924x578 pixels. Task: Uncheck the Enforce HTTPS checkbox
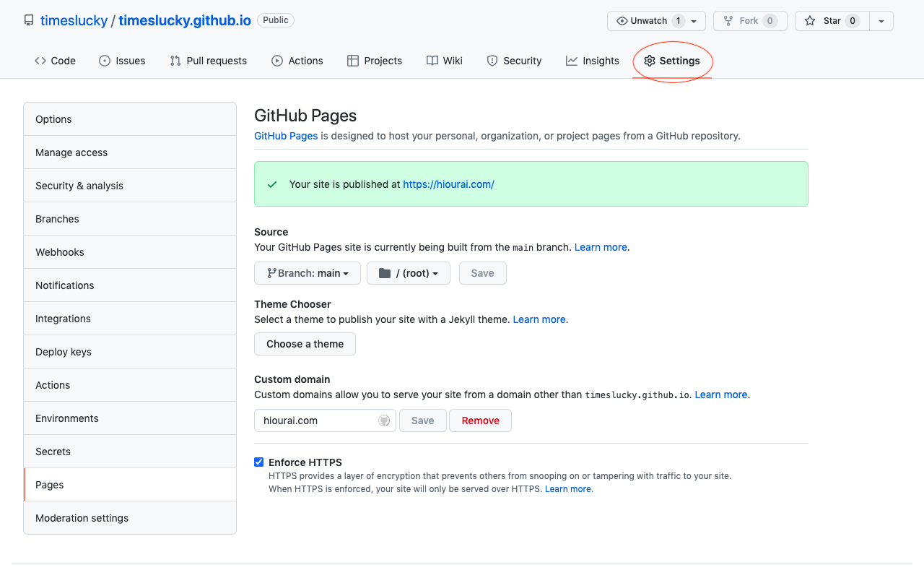pyautogui.click(x=259, y=462)
